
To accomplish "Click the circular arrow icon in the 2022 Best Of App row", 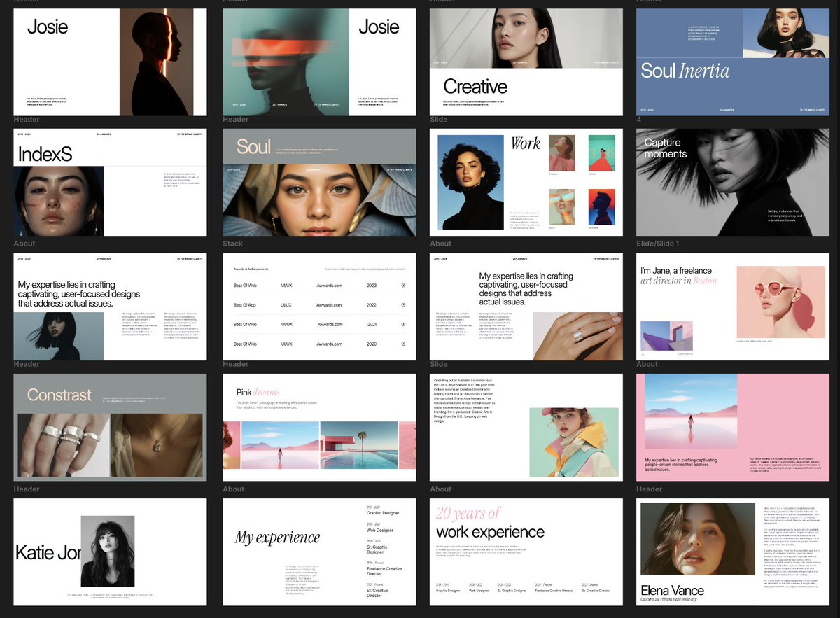I will click(403, 305).
